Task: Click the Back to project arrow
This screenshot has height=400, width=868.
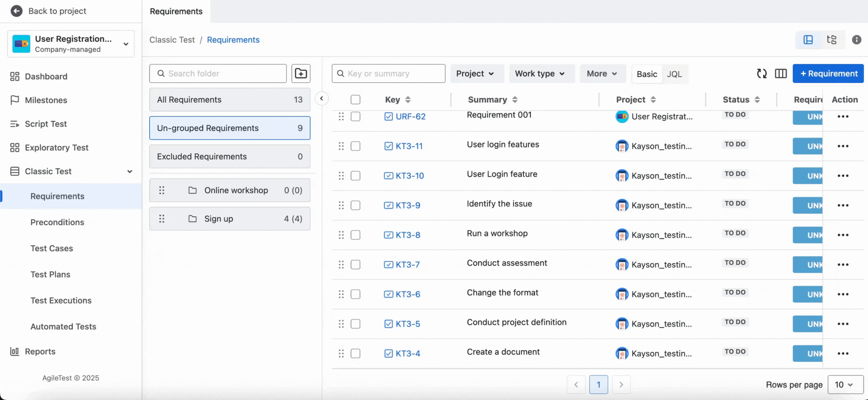Action: 16,11
